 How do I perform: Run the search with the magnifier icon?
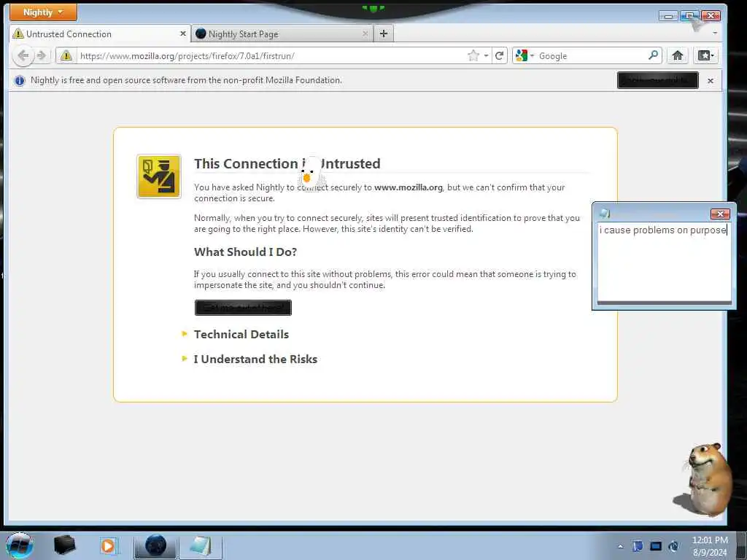click(653, 55)
